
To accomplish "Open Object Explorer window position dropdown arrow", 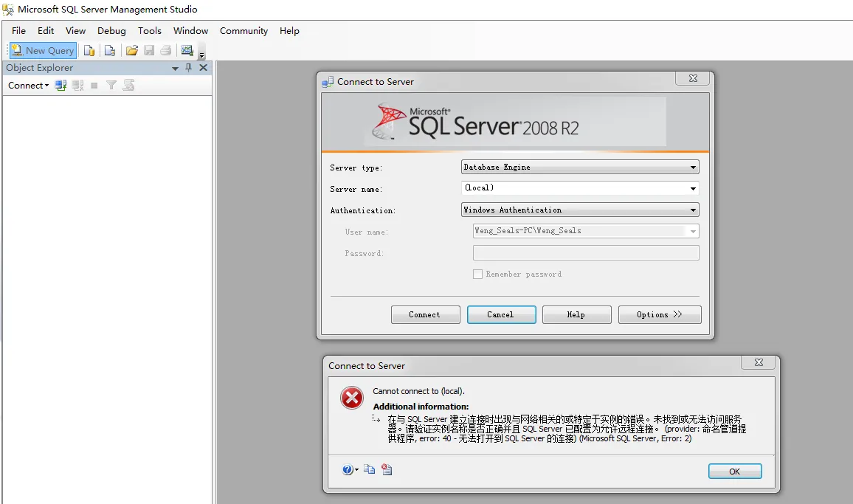I will 175,68.
